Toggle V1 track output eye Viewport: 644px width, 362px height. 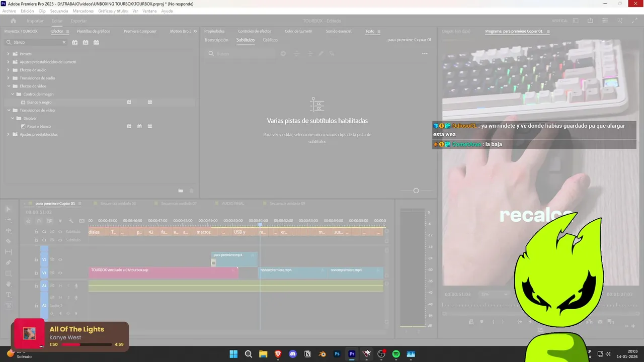(60, 273)
